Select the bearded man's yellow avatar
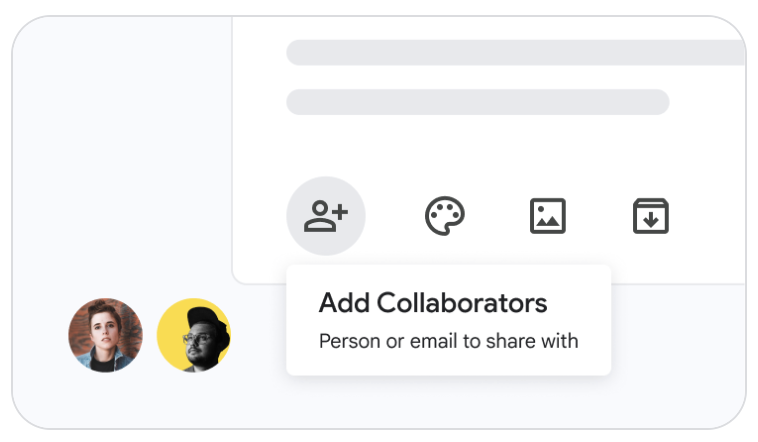Viewport: 758px width, 442px height. (x=194, y=335)
